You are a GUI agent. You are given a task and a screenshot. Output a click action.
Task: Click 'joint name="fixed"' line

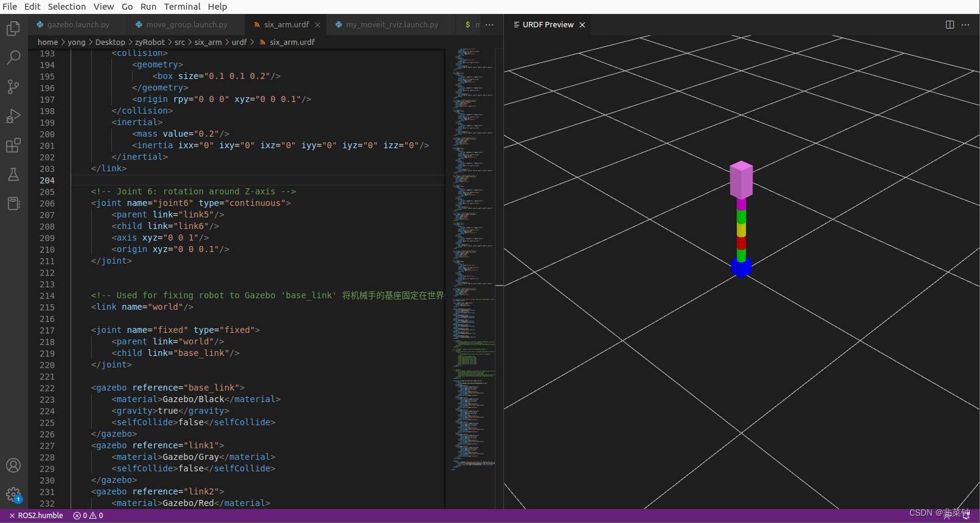[175, 330]
